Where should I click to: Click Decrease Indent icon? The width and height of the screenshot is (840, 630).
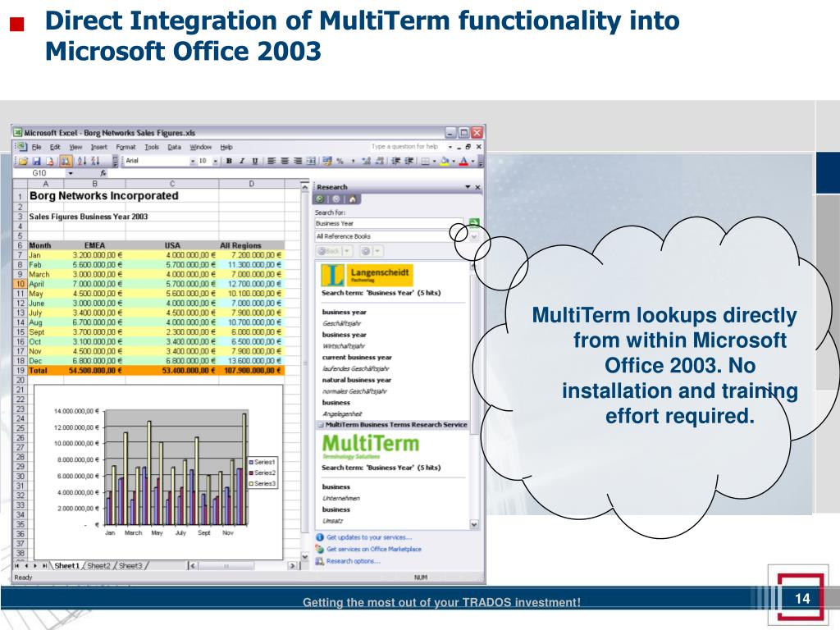[x=396, y=161]
